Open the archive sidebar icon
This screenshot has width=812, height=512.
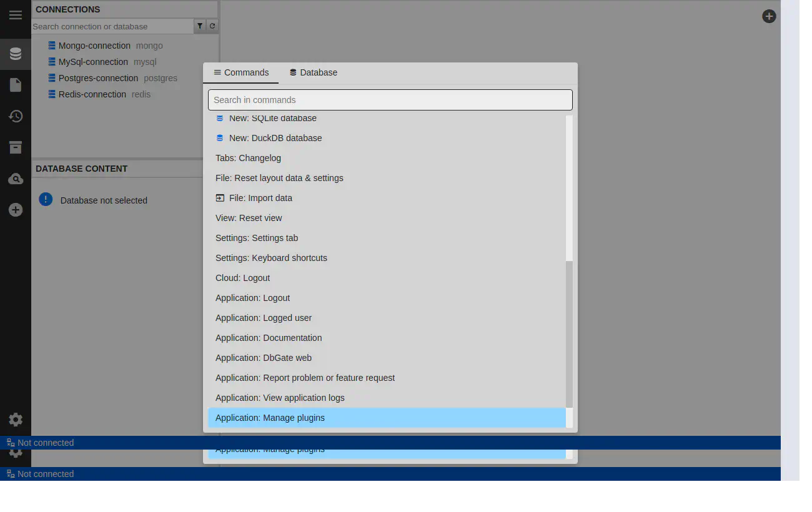(x=16, y=147)
